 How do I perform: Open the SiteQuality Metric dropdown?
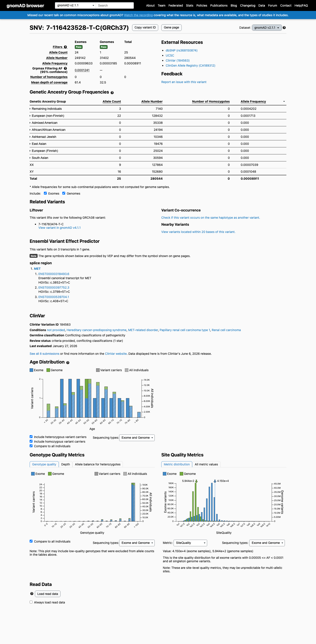tap(190, 543)
